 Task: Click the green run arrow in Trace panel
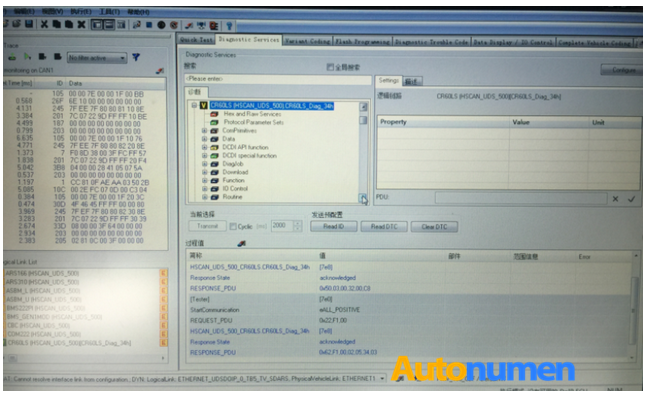coord(27,57)
